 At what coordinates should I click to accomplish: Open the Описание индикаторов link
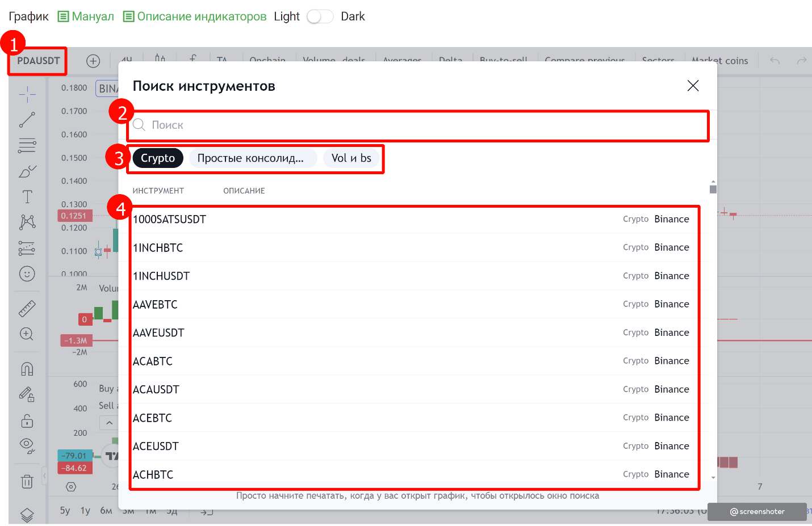pyautogui.click(x=195, y=16)
